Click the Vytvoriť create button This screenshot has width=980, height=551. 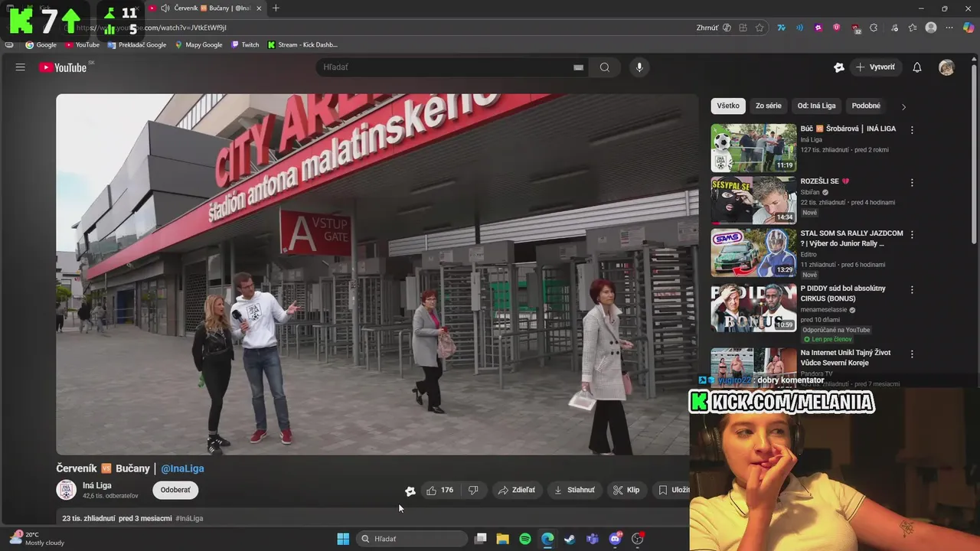(x=875, y=67)
